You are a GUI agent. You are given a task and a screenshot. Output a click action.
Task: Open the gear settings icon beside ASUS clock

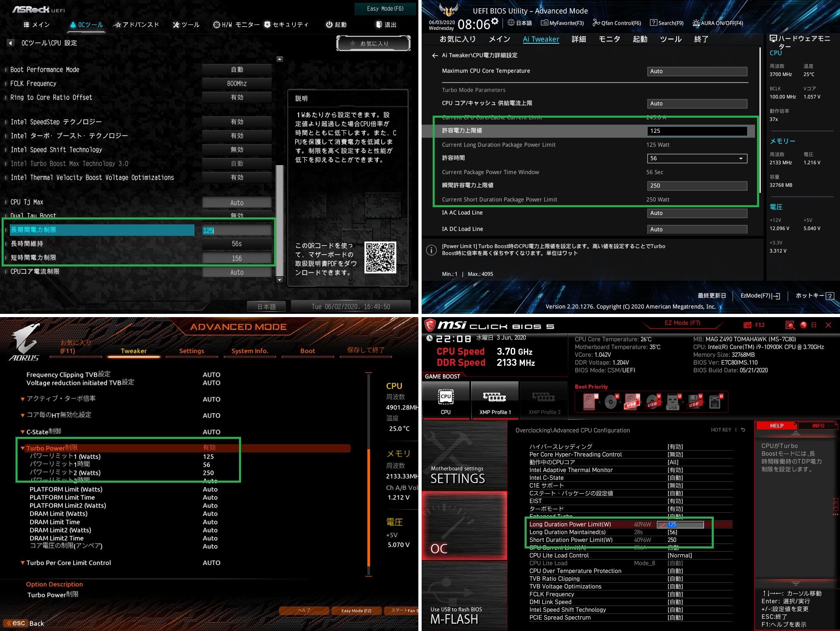495,21
